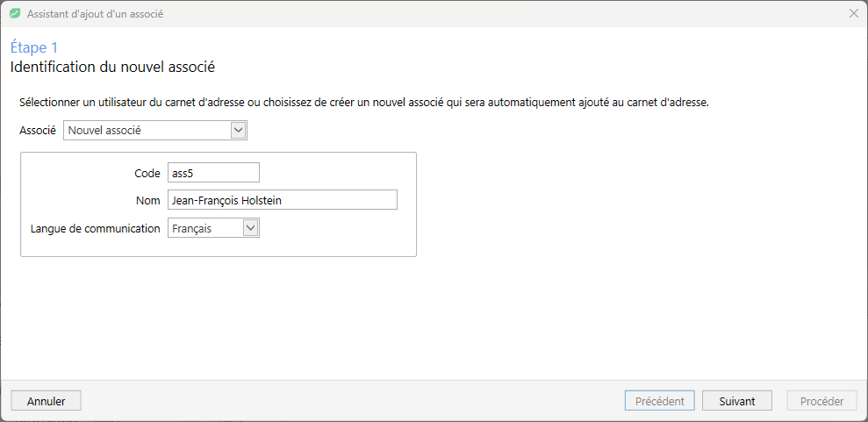The image size is (868, 422).
Task: Click the Code label
Action: pyautogui.click(x=147, y=173)
